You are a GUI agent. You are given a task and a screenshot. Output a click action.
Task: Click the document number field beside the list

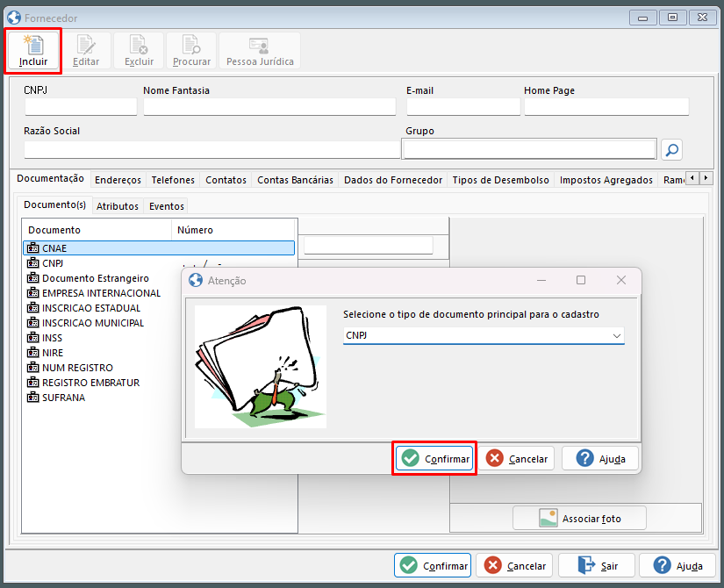[x=369, y=245]
